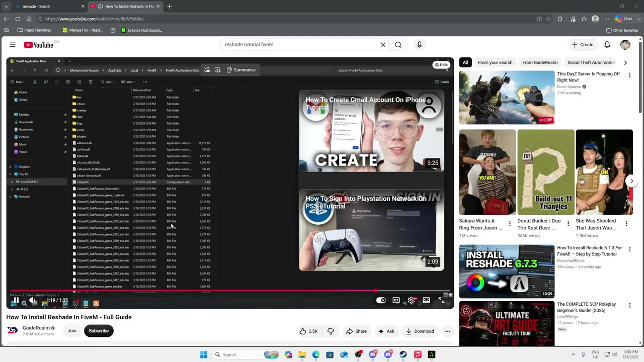
Task: Hide the end screen video cards
Action: (441, 65)
